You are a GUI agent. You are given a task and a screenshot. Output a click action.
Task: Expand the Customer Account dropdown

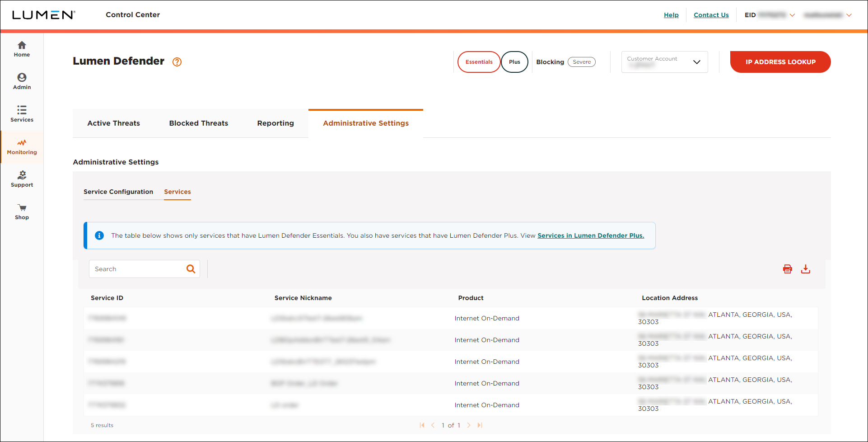tap(664, 62)
